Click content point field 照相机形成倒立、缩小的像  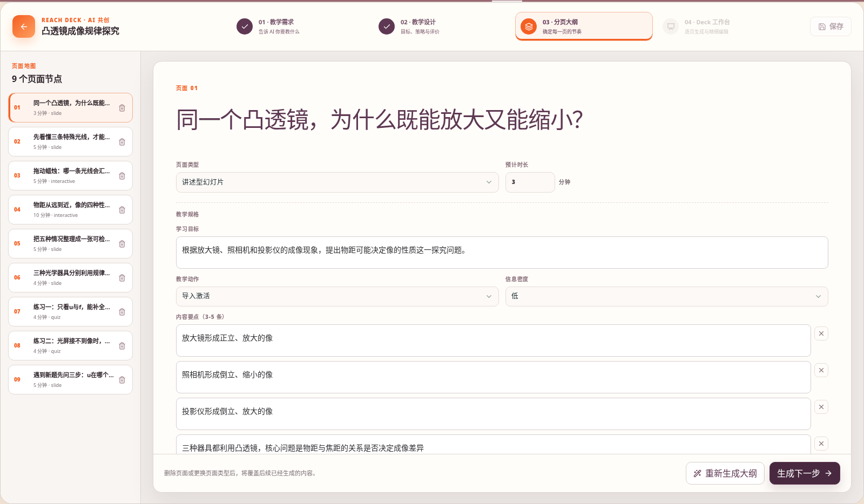tap(493, 377)
